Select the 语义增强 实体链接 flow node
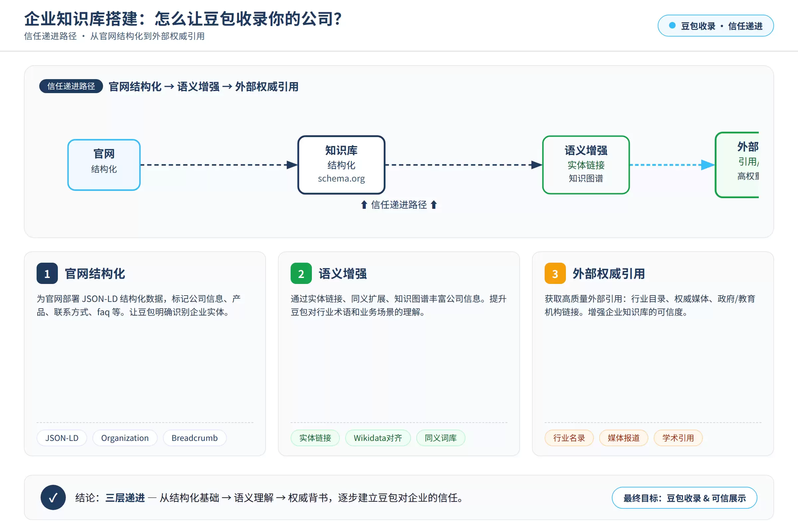The image size is (798, 532). [586, 165]
